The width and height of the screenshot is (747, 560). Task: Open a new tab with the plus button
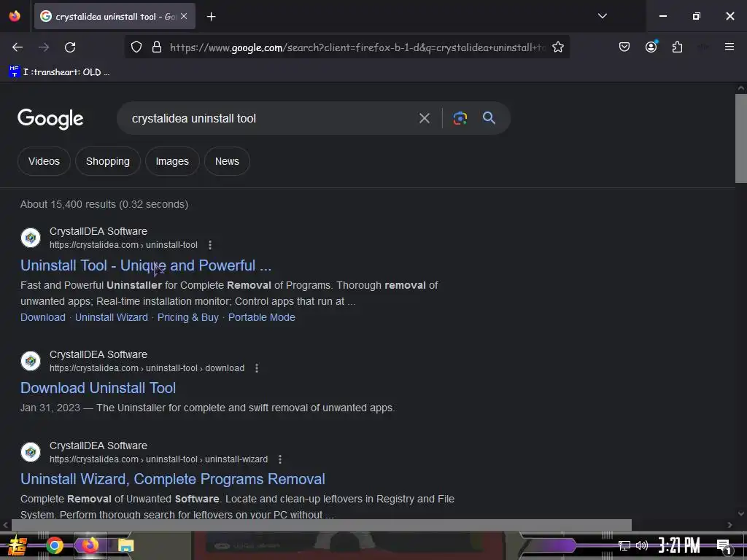[x=211, y=17]
